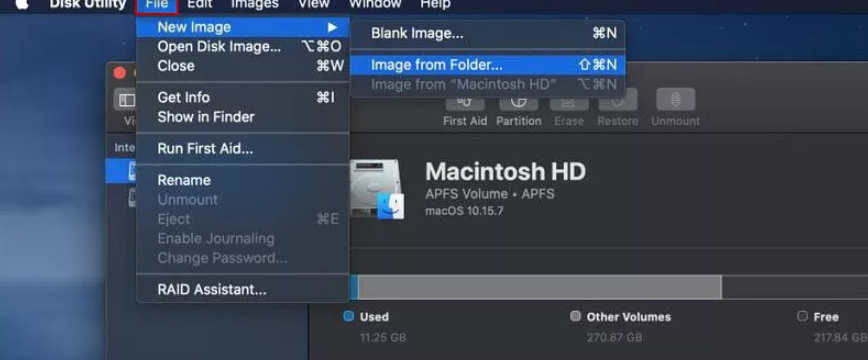
Task: Click the gray disk usage bar segment
Action: coord(539,287)
